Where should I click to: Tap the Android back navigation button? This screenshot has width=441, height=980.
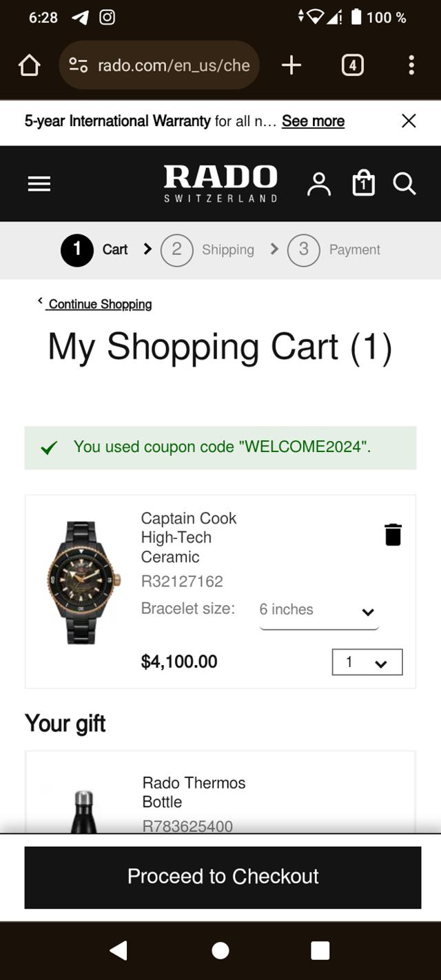119,951
